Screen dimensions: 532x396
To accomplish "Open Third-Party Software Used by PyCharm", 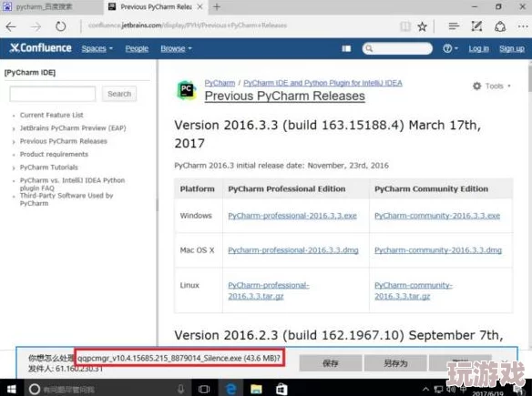I will pyautogui.click(x=66, y=199).
